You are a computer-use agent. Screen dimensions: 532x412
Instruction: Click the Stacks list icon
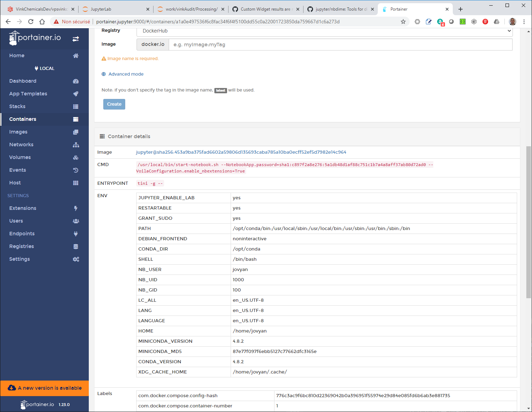tap(76, 106)
